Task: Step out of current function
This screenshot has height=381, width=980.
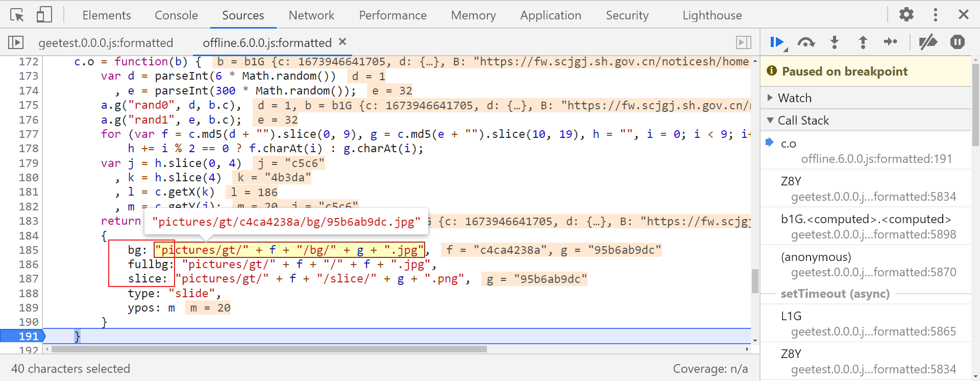Action: click(x=863, y=42)
